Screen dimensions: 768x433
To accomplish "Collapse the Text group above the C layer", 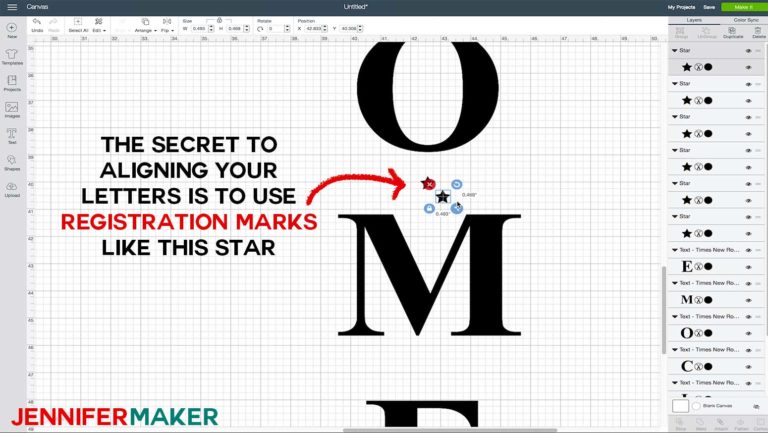I will (x=675, y=350).
